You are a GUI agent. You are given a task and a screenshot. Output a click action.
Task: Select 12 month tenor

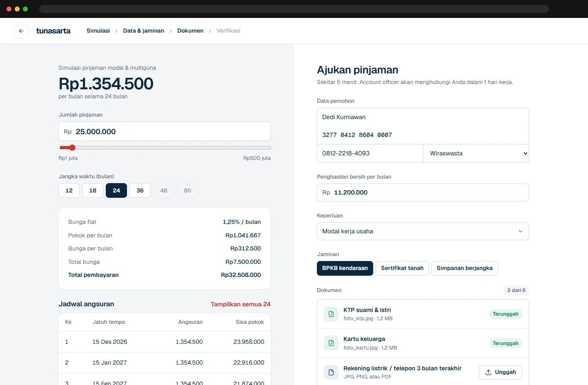tap(69, 190)
